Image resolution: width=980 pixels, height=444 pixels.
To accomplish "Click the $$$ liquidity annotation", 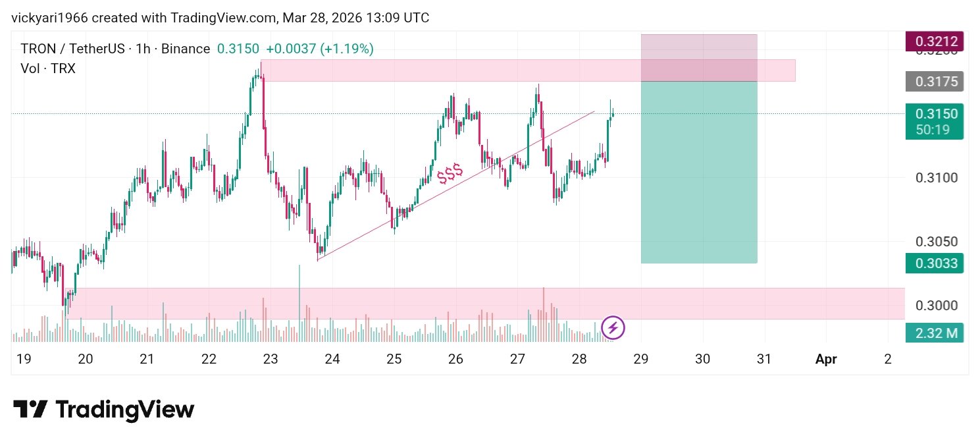I will coord(450,174).
